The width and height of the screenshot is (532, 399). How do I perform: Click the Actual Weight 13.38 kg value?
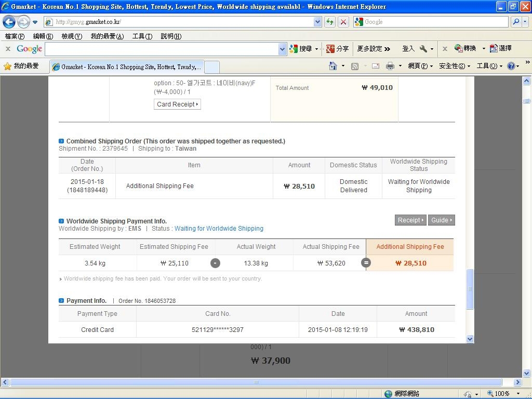tap(256, 263)
